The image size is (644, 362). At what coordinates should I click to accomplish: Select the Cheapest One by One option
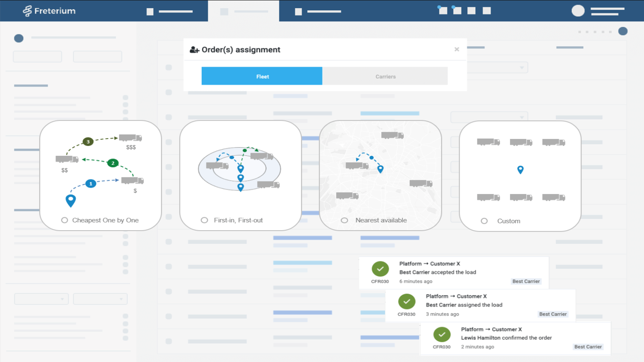click(x=65, y=220)
